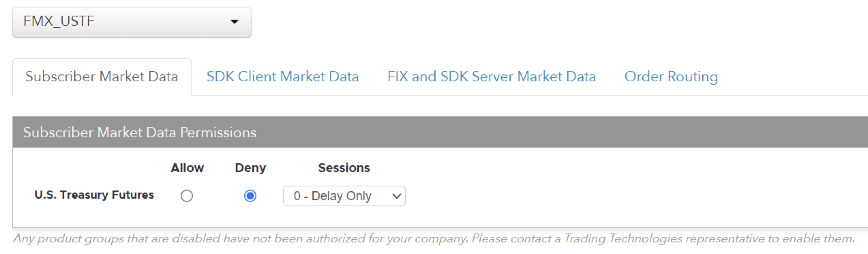Select the Subscriber Market Data tab
The height and width of the screenshot is (254, 868).
pyautogui.click(x=102, y=76)
